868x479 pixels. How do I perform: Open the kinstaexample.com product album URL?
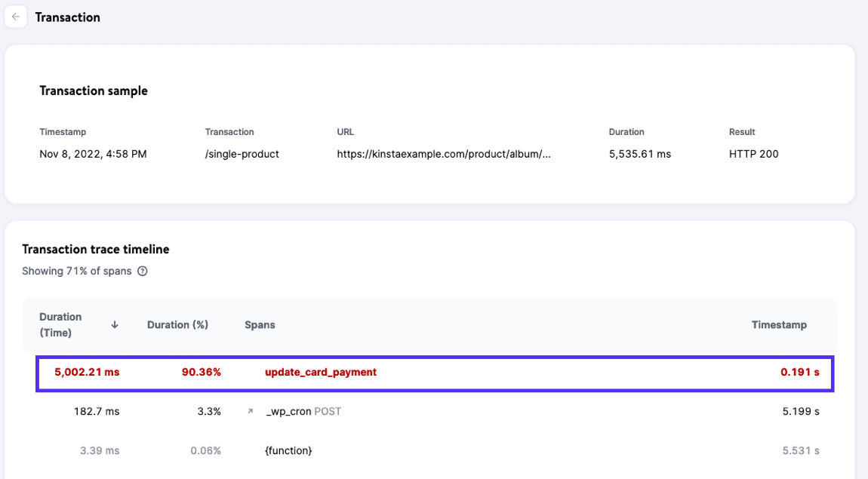click(x=444, y=154)
